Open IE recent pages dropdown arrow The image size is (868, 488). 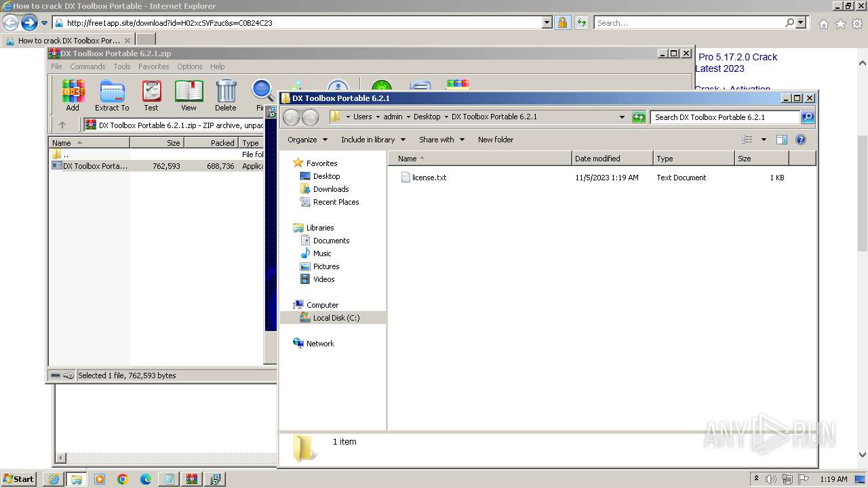coord(44,23)
